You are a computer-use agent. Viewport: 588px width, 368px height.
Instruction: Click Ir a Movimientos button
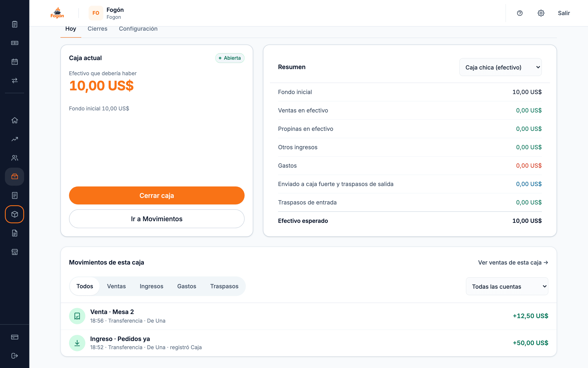tap(157, 219)
